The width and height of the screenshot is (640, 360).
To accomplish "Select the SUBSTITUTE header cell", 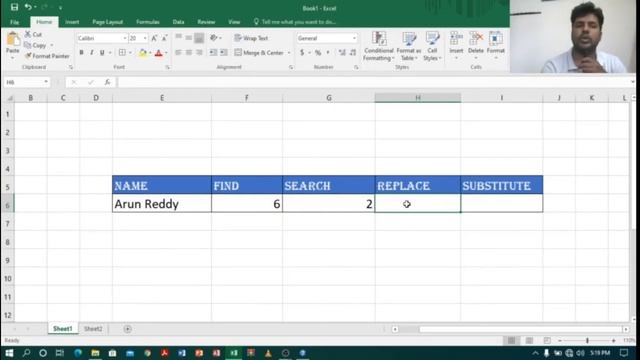I will [502, 185].
